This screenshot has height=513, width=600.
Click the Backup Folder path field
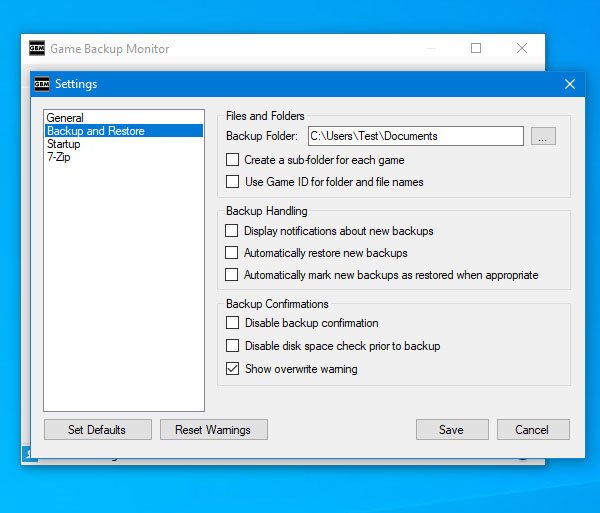click(416, 136)
